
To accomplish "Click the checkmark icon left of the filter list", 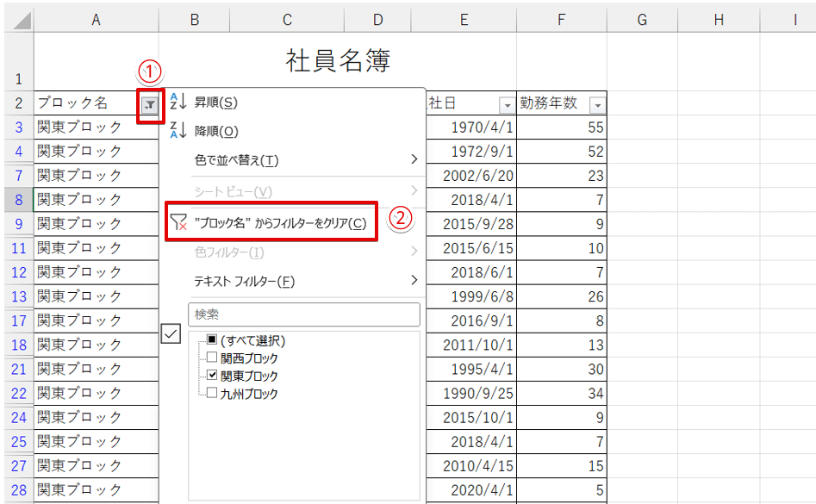I will click(x=171, y=335).
